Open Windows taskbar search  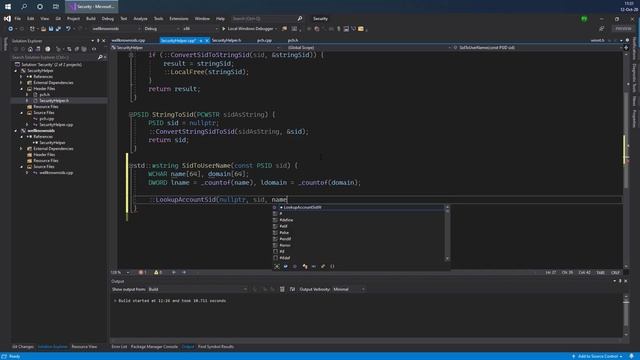coord(24,7)
